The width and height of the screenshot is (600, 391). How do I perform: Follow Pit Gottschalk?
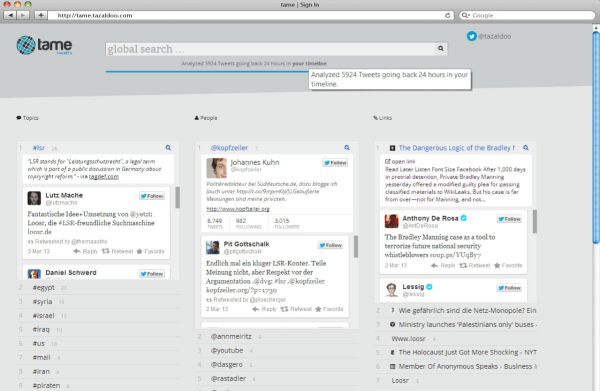click(331, 245)
